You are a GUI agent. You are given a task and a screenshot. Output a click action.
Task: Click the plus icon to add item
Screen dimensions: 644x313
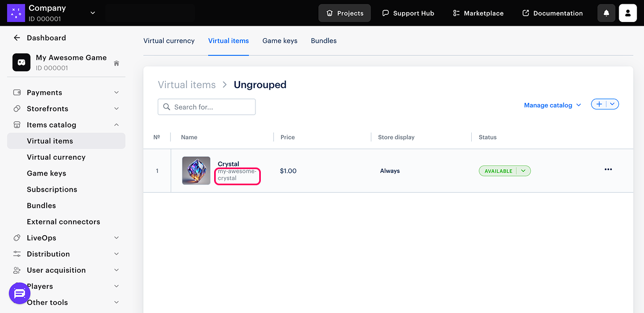599,104
